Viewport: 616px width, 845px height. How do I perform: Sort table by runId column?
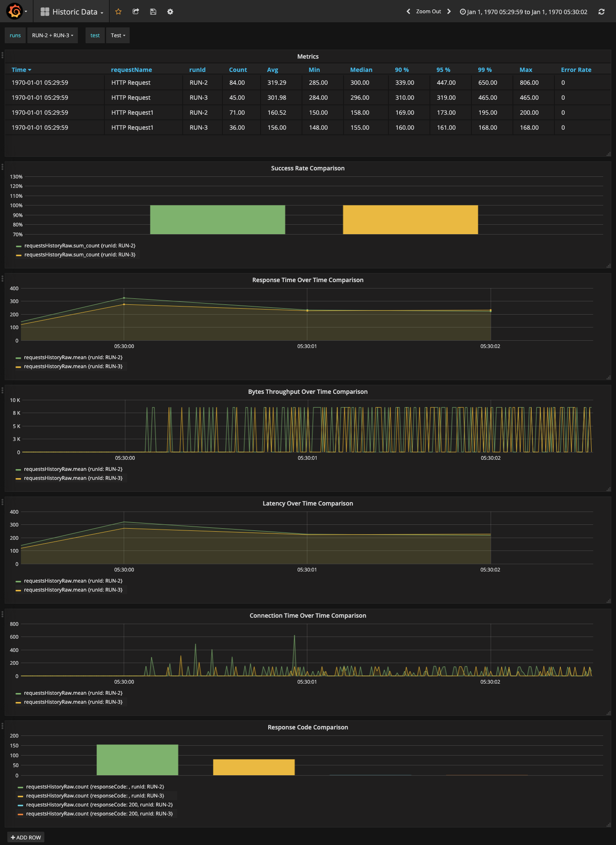point(197,70)
